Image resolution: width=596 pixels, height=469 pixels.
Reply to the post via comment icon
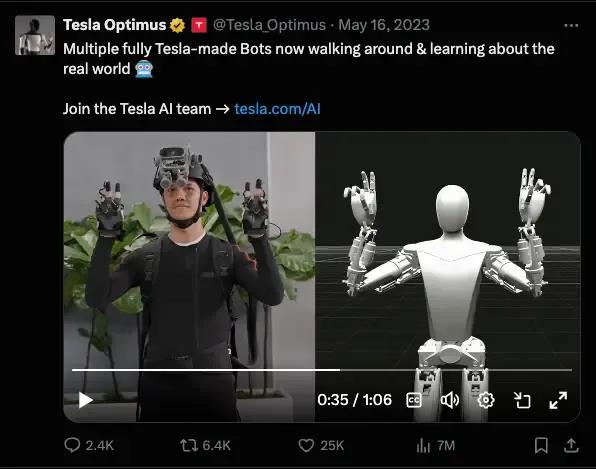tap(72, 445)
